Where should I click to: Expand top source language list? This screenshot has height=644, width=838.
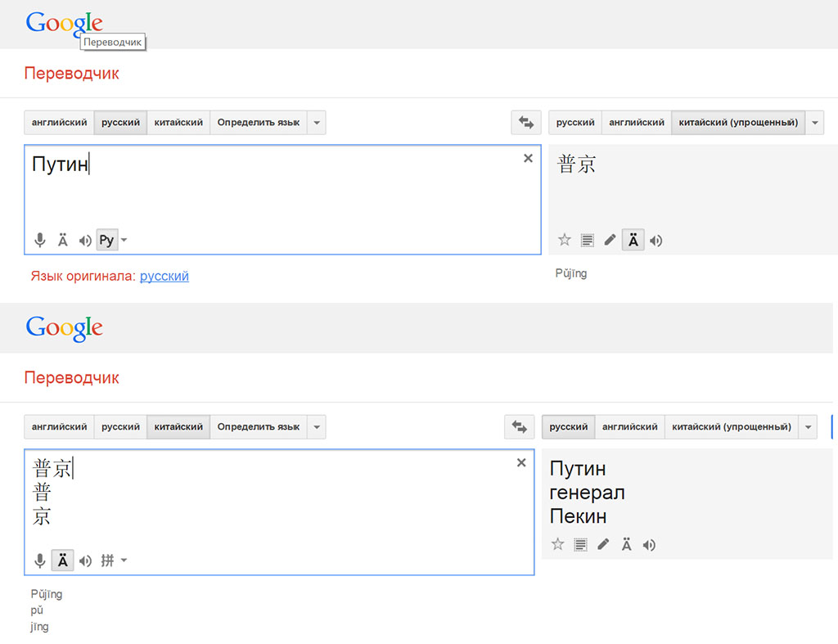(317, 123)
